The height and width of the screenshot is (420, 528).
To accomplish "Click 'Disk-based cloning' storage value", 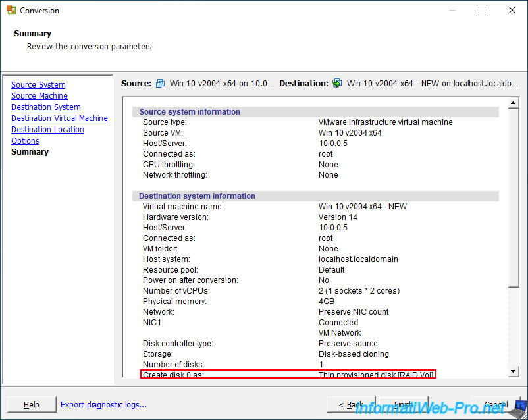I will 354,354.
